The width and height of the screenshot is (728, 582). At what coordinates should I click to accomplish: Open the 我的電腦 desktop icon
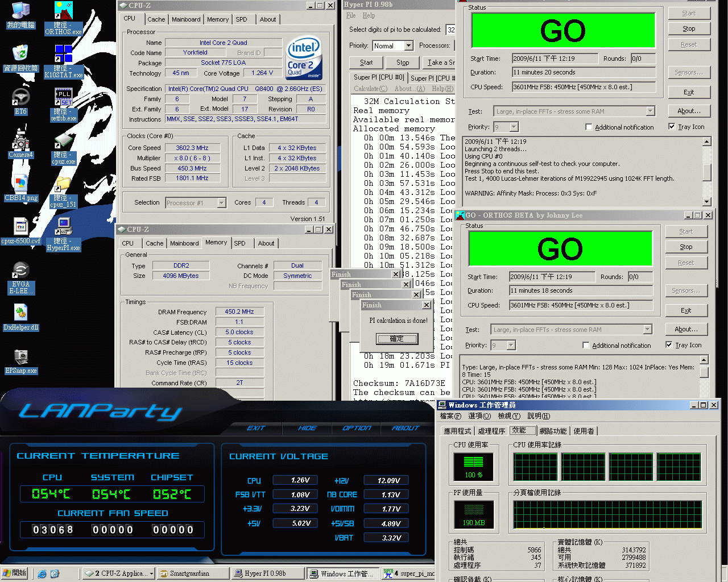[x=20, y=15]
